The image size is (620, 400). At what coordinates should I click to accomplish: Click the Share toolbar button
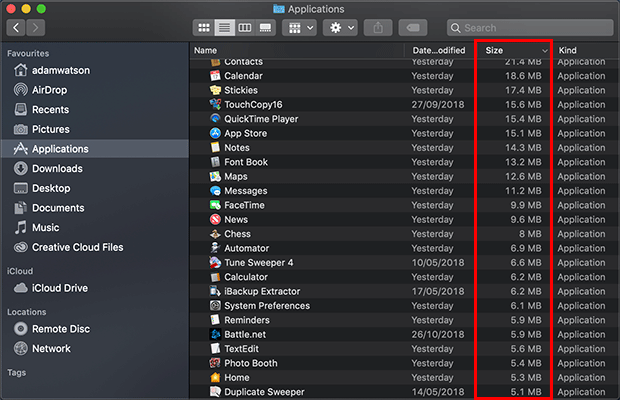(x=378, y=28)
